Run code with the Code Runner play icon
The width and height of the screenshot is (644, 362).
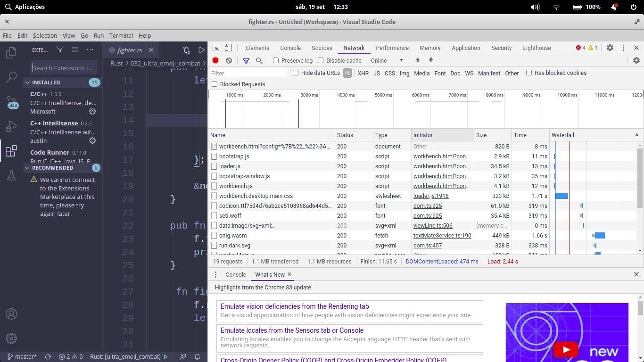(201, 49)
